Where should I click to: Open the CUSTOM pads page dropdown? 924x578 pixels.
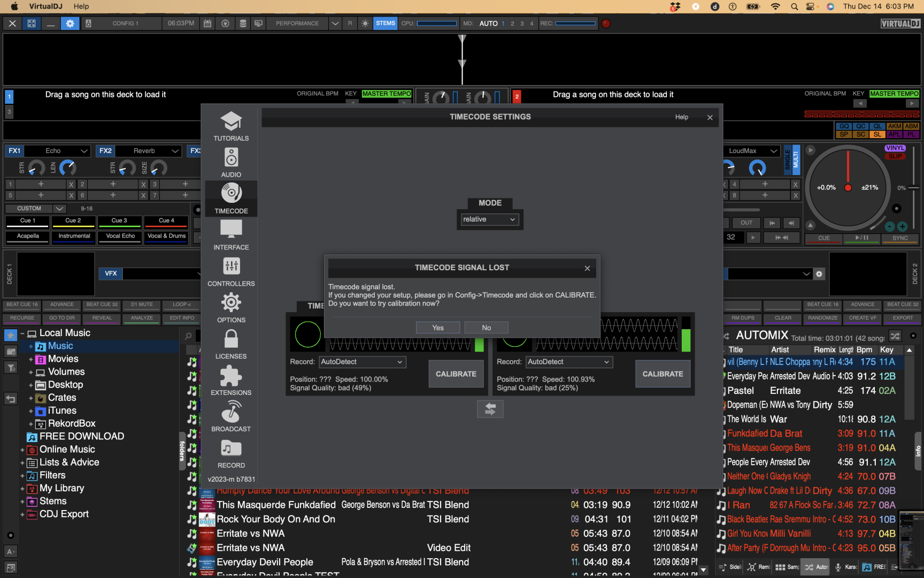click(x=35, y=209)
